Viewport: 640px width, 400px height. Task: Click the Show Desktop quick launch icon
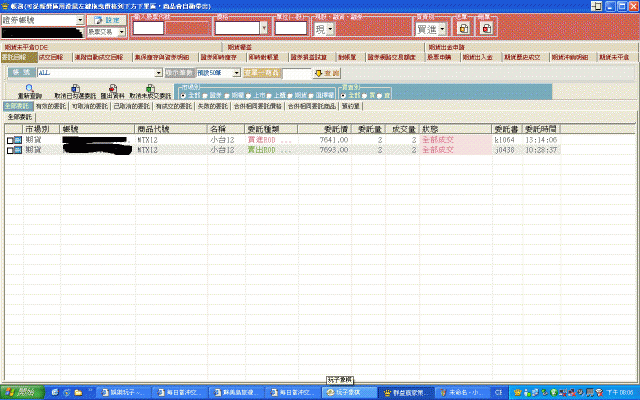coord(55,392)
